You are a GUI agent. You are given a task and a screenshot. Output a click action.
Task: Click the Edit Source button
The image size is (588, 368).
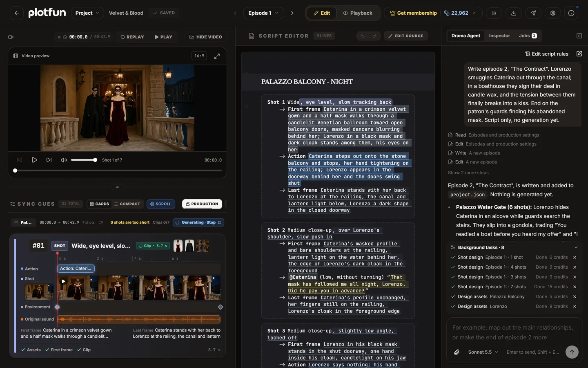click(406, 36)
